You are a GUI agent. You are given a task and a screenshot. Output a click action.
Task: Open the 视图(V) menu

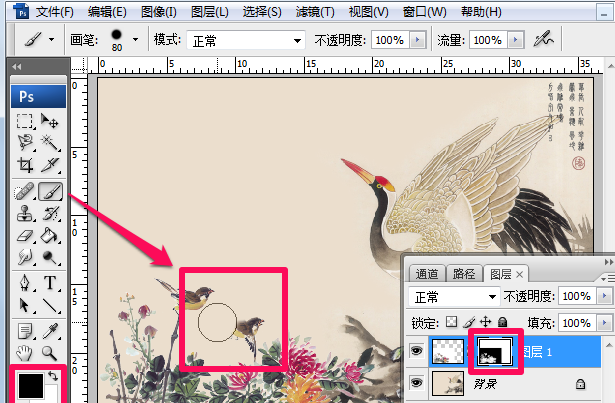[368, 12]
